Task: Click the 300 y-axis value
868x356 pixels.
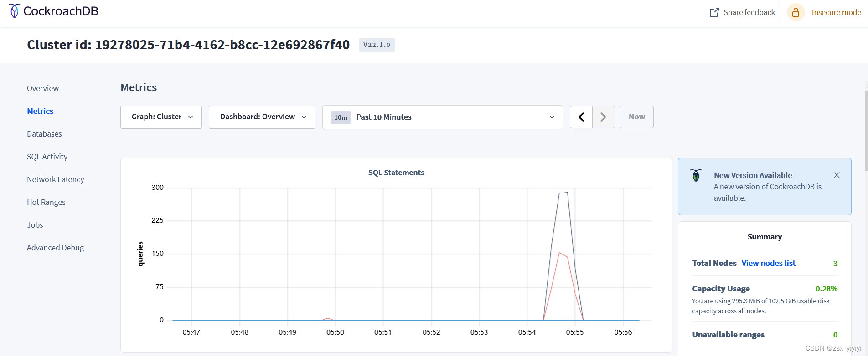Action: click(158, 188)
